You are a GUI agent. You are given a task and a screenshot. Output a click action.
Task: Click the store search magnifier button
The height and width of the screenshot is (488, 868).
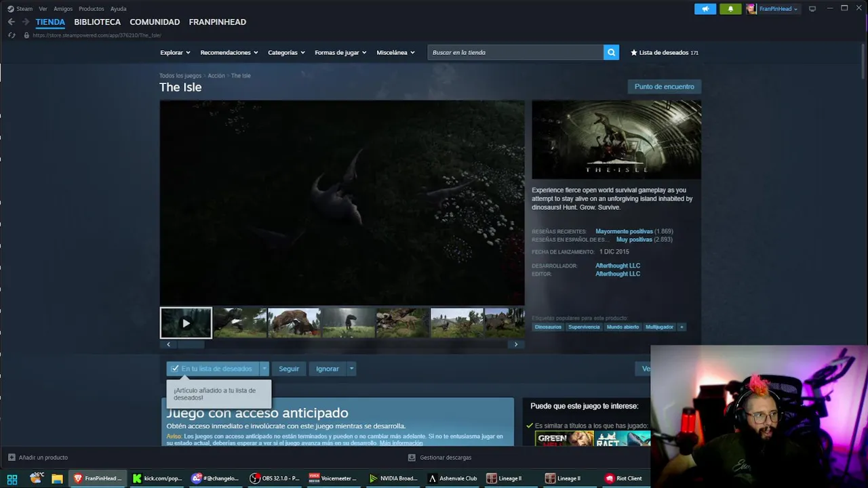tap(611, 52)
